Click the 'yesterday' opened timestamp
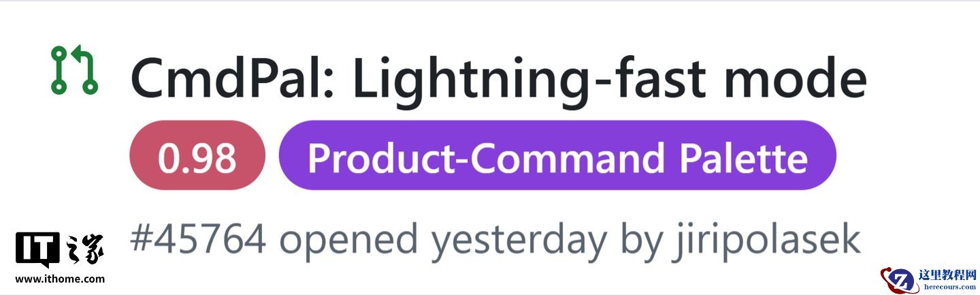 pyautogui.click(x=518, y=240)
